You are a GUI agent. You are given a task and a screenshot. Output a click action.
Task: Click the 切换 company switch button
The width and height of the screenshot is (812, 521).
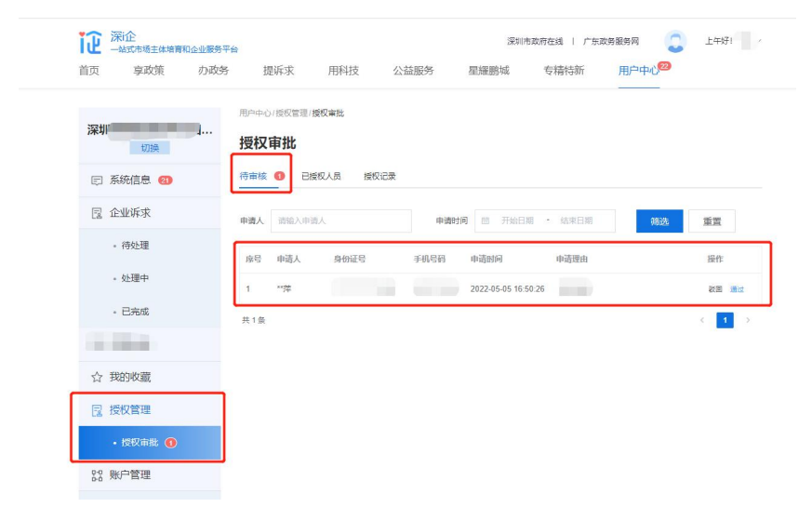click(150, 148)
